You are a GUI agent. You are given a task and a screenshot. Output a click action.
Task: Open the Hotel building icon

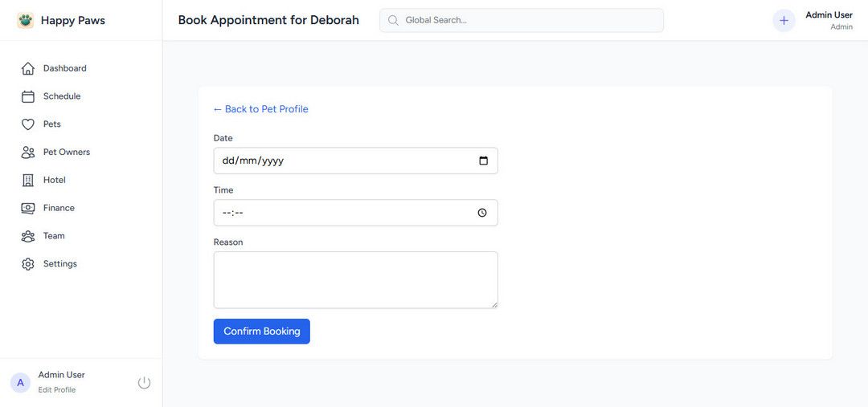coord(28,181)
